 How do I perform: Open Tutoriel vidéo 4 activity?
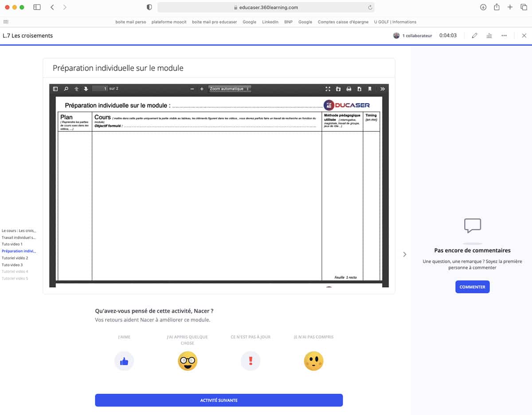[15, 271]
